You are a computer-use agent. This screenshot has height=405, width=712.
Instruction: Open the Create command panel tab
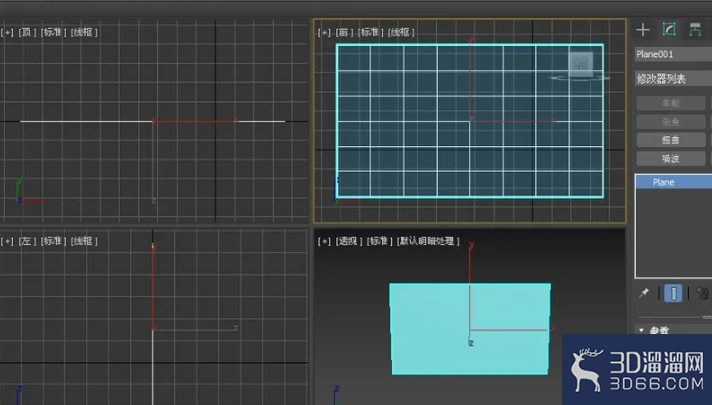pos(643,30)
